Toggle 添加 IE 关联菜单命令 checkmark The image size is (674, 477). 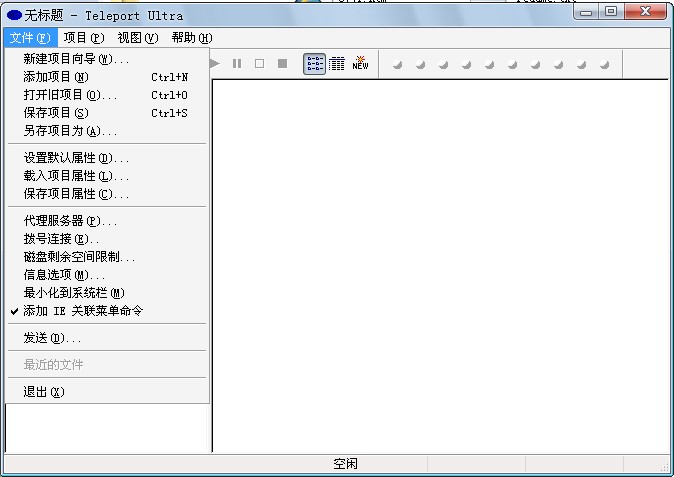83,311
